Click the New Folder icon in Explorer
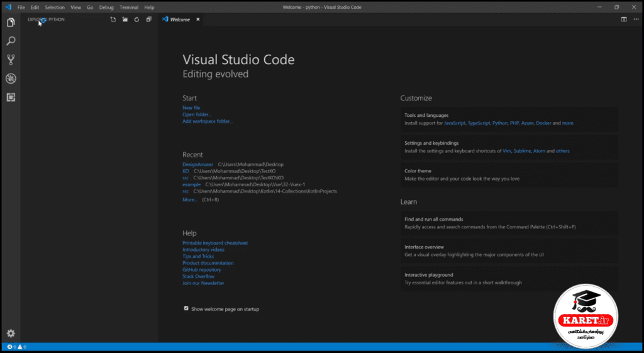Image resolution: width=644 pixels, height=353 pixels. point(125,20)
